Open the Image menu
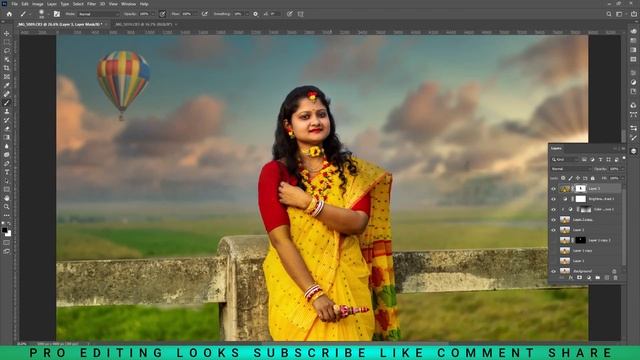The height and width of the screenshot is (360, 640). [37, 4]
